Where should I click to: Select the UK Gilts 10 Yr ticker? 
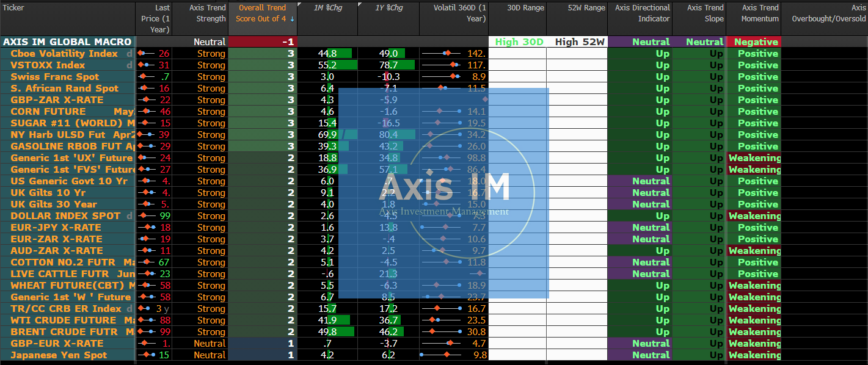tap(49, 193)
